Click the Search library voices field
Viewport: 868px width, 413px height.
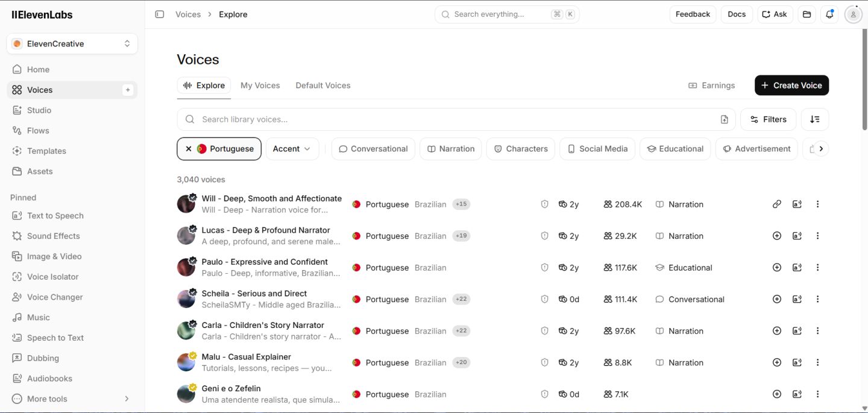tap(456, 119)
